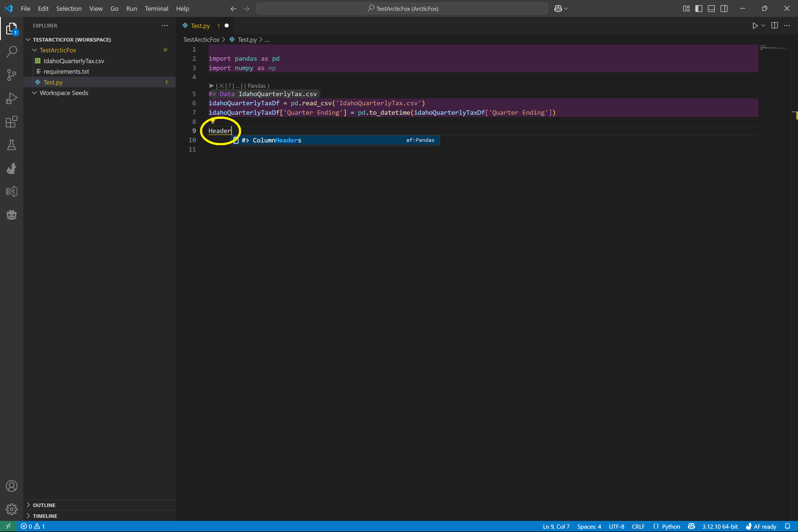Screen dimensions: 798x532
Task: Open the View menu
Action: click(x=96, y=9)
